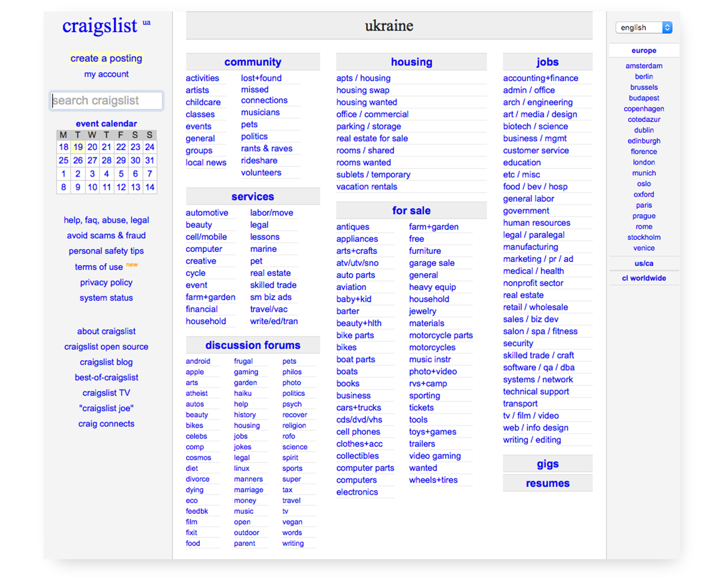This screenshot has width=724, height=588.
Task: Click create a posting
Action: 106,58
